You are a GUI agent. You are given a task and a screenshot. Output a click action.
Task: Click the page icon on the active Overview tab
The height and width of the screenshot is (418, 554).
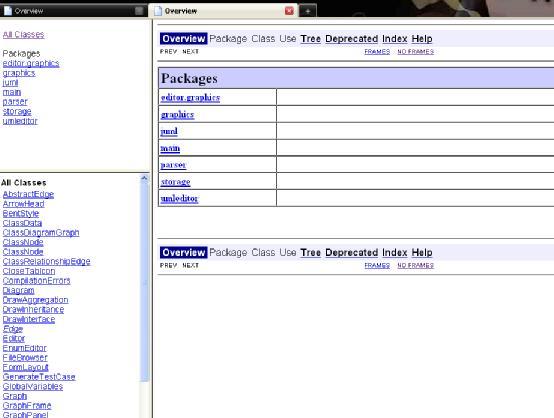[158, 11]
